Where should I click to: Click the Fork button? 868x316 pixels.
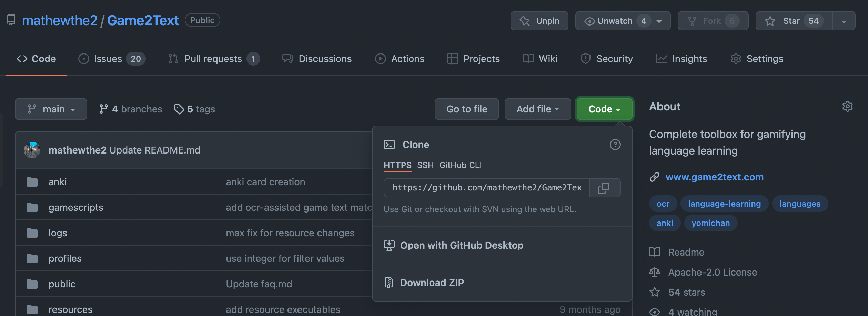(713, 21)
